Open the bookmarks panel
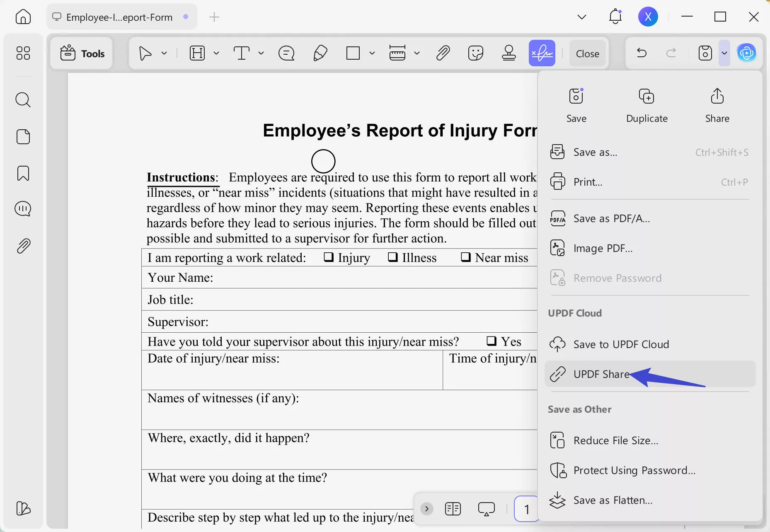 23,173
